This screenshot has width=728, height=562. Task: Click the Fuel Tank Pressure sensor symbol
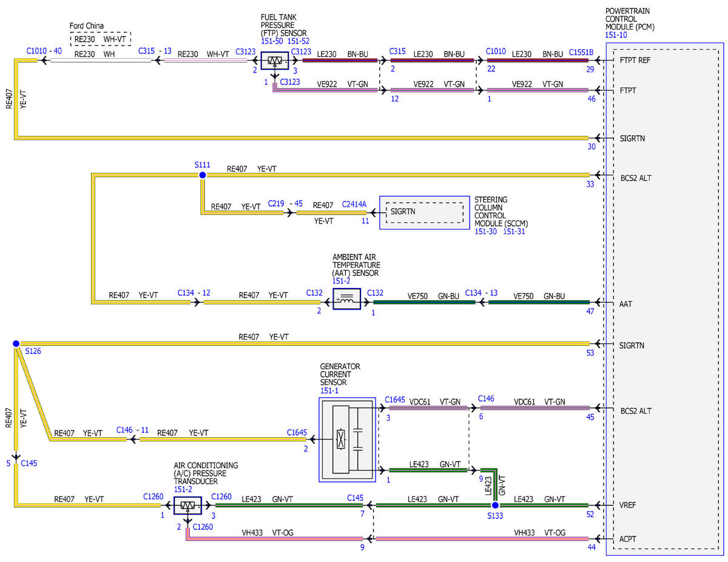(x=275, y=61)
